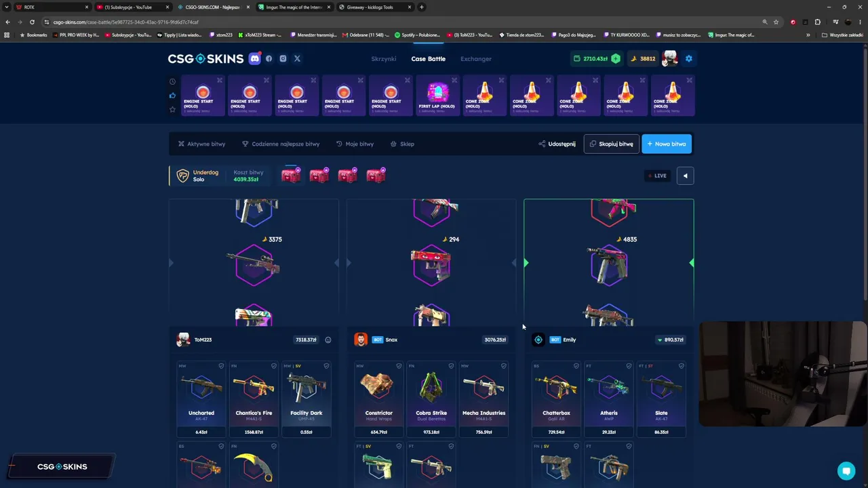The width and height of the screenshot is (868, 488).
Task: Click the shield icon on Constrictor card
Action: click(x=399, y=366)
